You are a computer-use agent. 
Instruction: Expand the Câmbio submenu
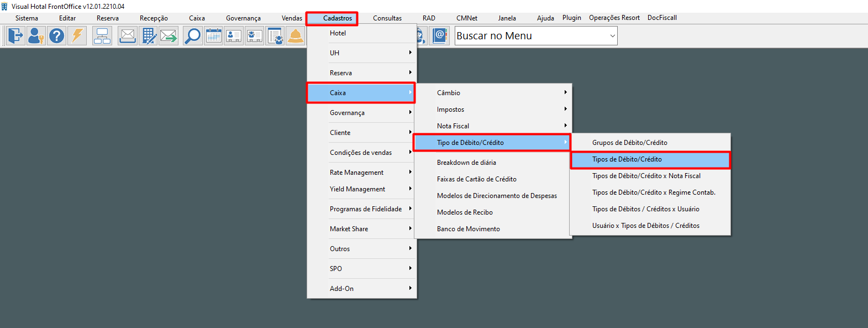click(493, 93)
